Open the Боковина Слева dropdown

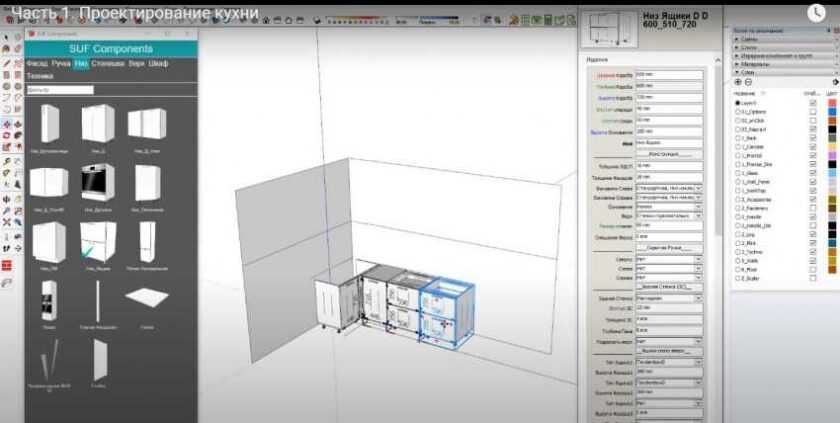pos(668,187)
